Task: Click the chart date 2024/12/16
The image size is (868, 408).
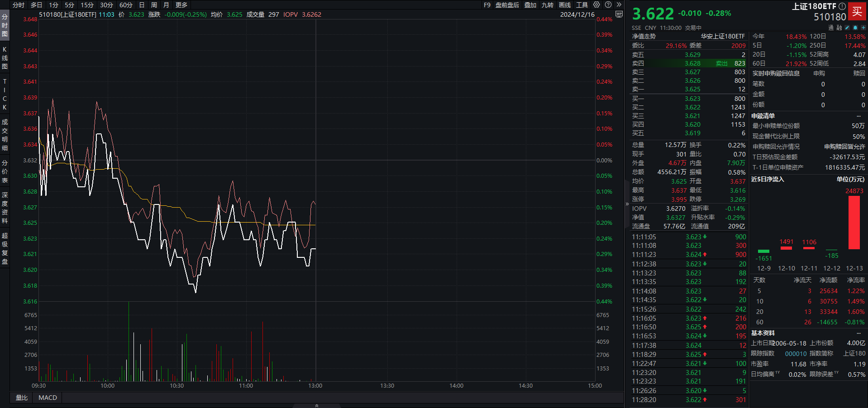Action: 577,14
